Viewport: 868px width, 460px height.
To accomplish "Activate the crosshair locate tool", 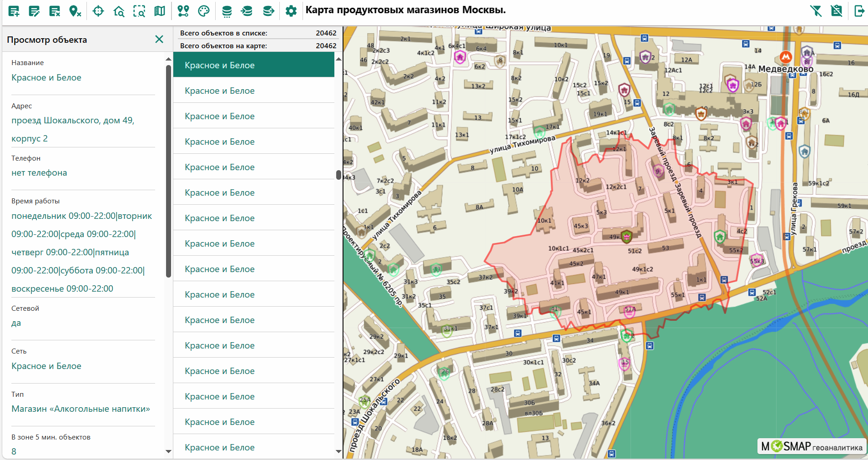I will [98, 11].
